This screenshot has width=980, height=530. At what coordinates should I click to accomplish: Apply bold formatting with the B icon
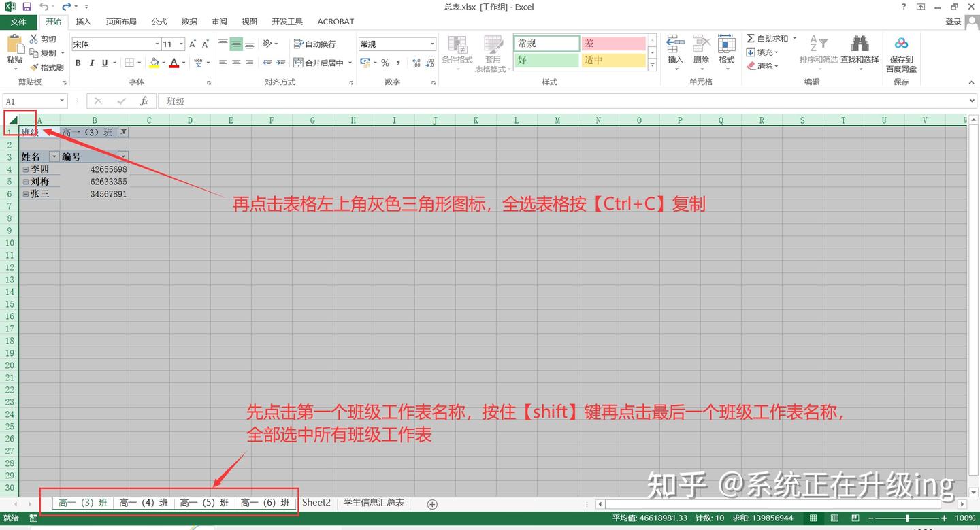click(x=78, y=62)
